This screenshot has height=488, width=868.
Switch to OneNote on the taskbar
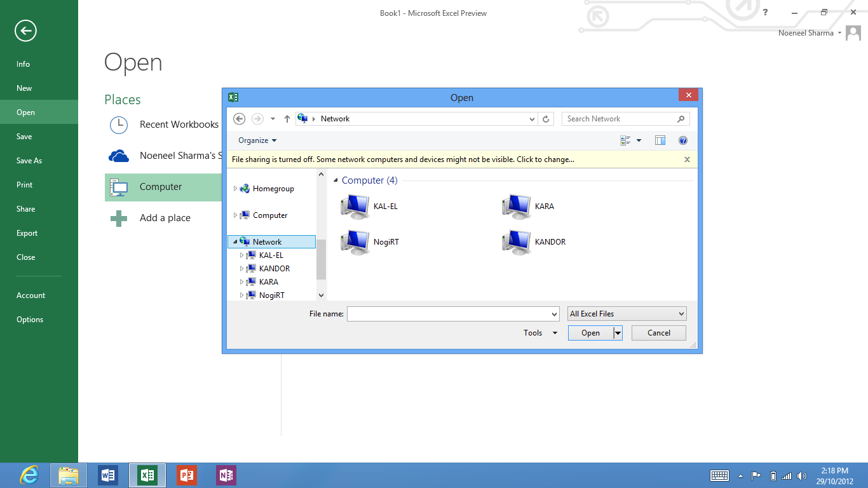226,475
